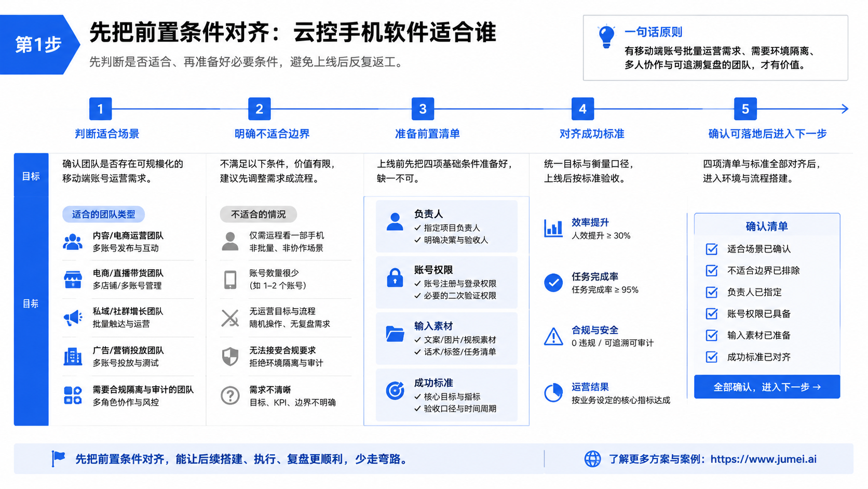The width and height of the screenshot is (868, 489).
Task: Click the people group icon for 内容/电商运营团队
Action: (73, 242)
